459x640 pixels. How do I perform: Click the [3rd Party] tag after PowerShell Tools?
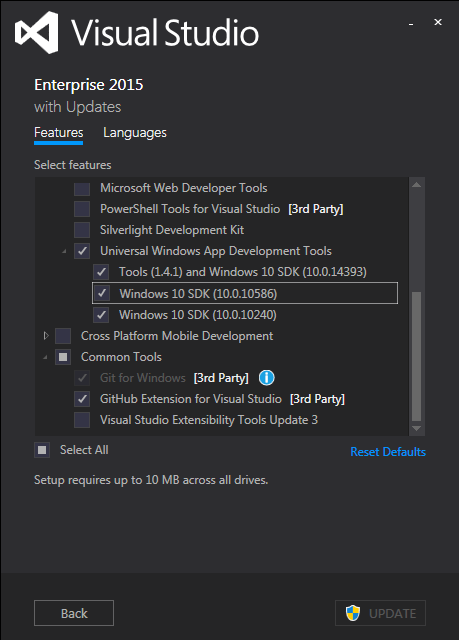(x=315, y=209)
